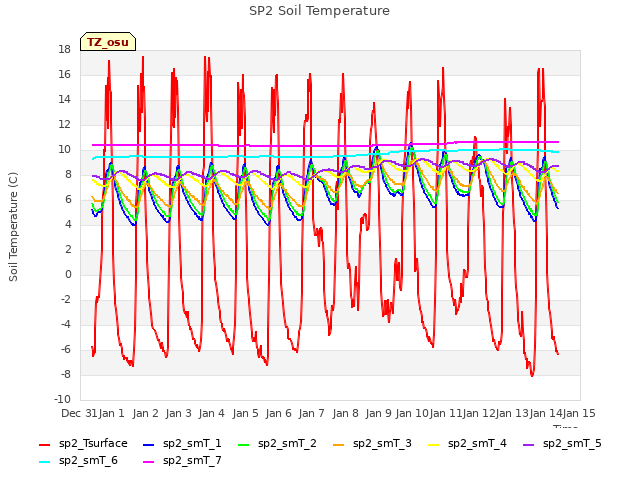Click the 14 y-axis tick label
Image resolution: width=640 pixels, height=480 pixels.
click(64, 100)
